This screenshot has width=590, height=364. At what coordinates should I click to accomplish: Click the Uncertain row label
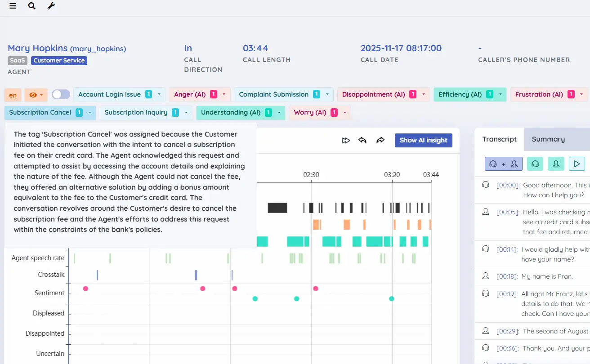pyautogui.click(x=50, y=354)
